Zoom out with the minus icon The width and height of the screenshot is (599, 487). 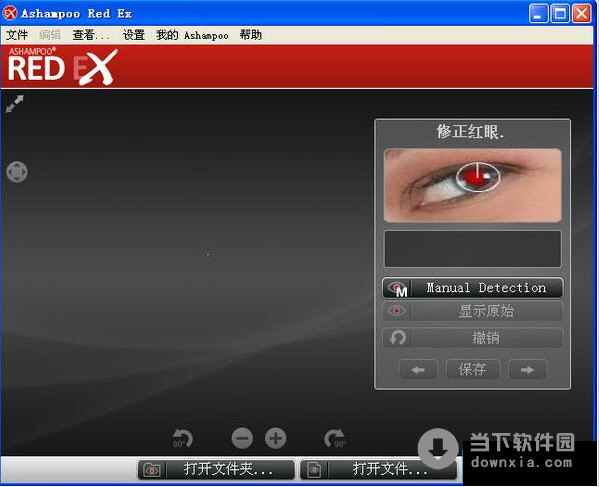(242, 438)
